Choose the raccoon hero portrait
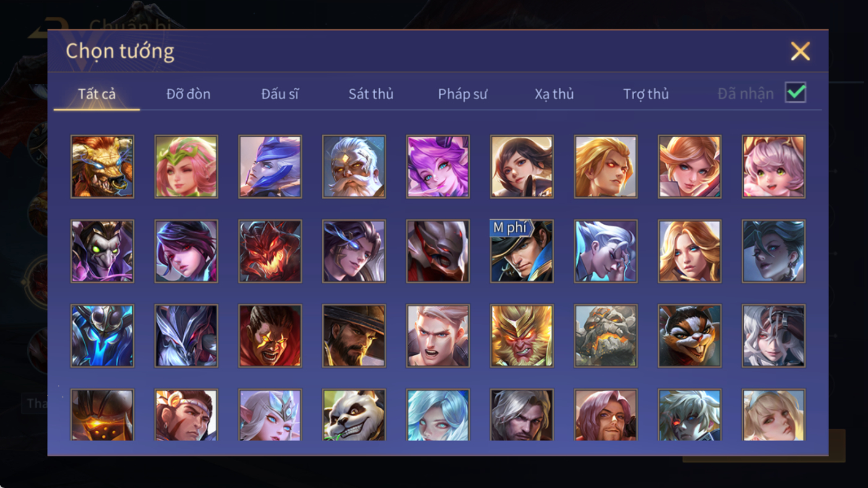The height and width of the screenshot is (488, 868). click(690, 336)
